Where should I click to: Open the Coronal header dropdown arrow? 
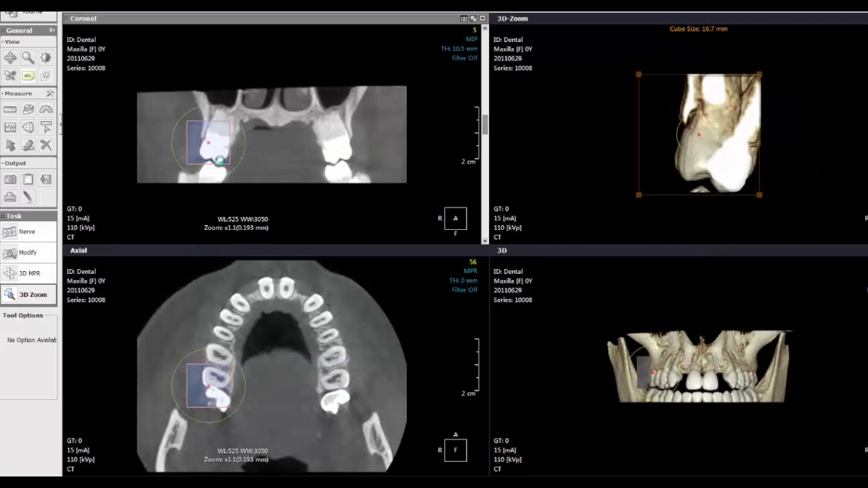[x=483, y=18]
